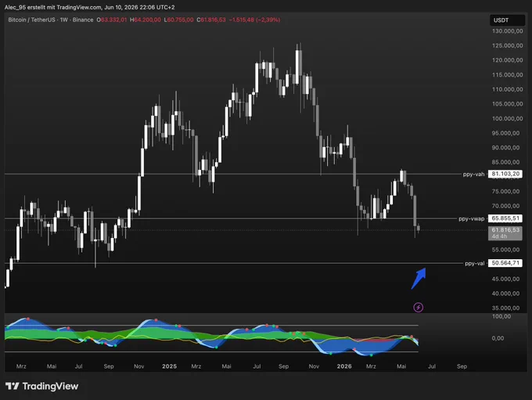
Task: Click the 2026 label on the time axis
Action: [344, 366]
